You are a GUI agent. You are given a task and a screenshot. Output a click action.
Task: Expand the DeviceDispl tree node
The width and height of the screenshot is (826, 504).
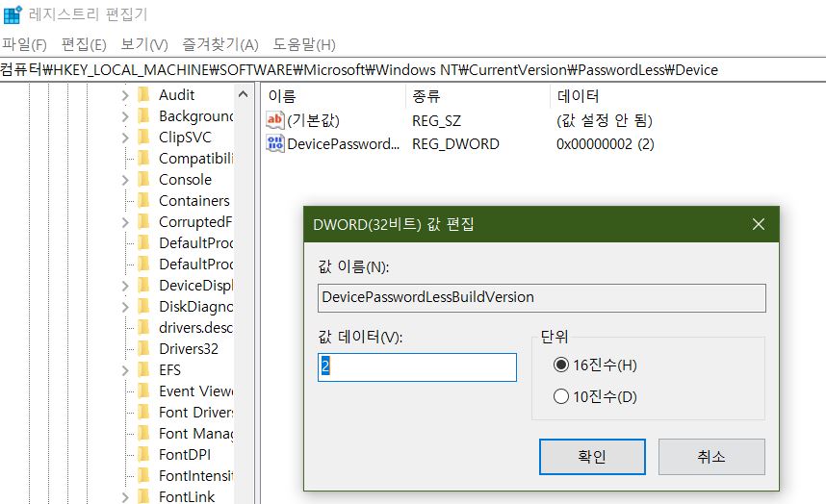click(x=125, y=286)
